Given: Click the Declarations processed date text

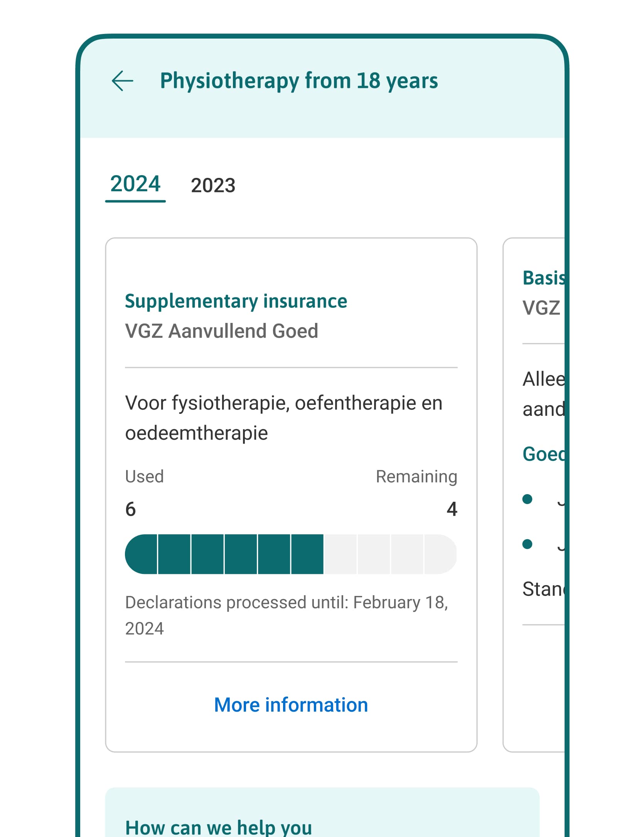Looking at the screenshot, I should click(287, 615).
